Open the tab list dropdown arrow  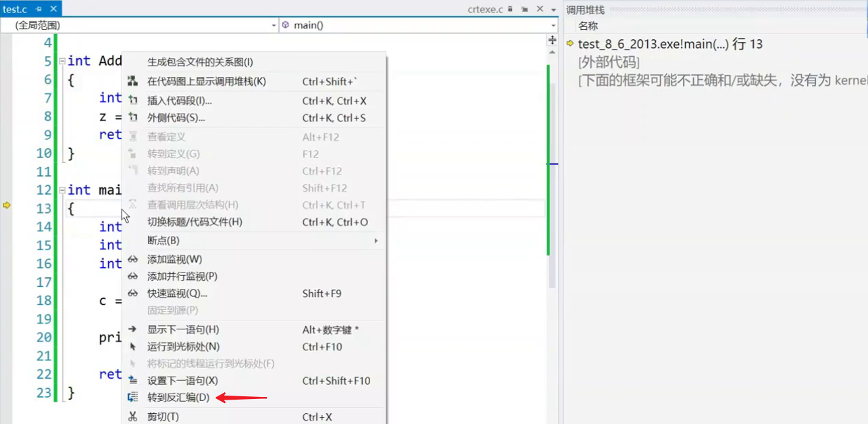(554, 9)
